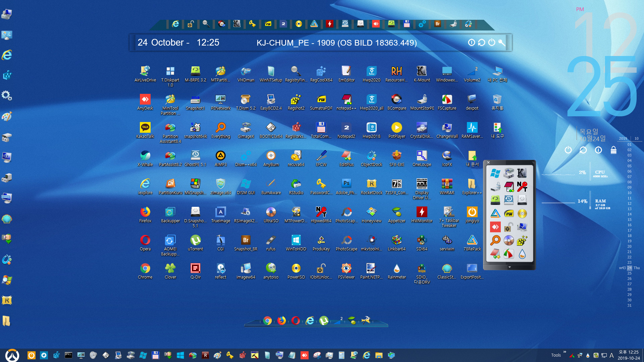Open the recycle bin icon
This screenshot has height=362, width=644.
coord(497,102)
